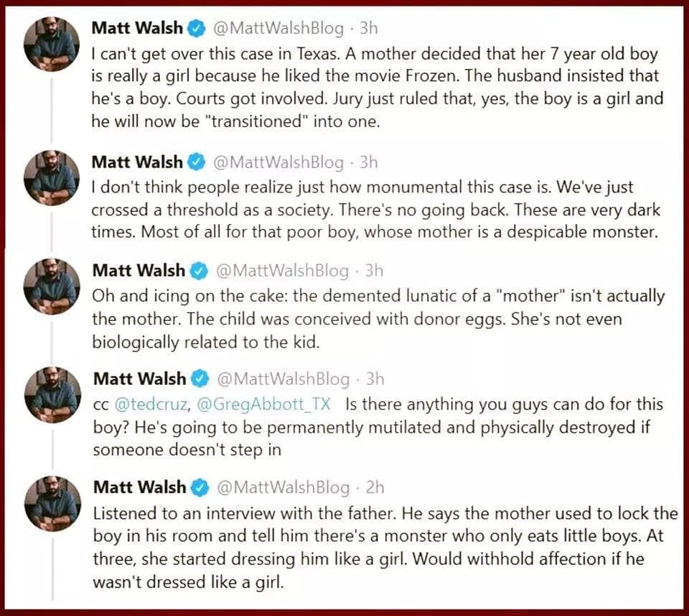Click @MattWalshBlog handle on fourth tweet
The height and width of the screenshot is (616, 689).
(283, 378)
